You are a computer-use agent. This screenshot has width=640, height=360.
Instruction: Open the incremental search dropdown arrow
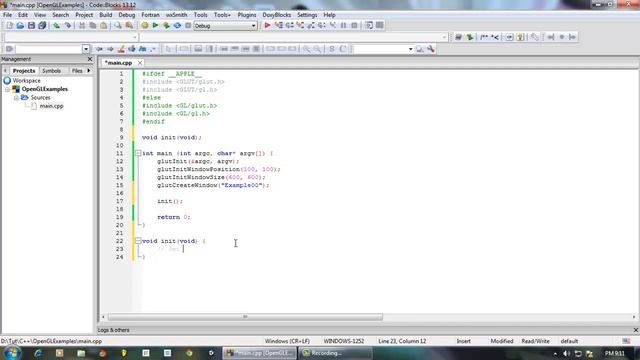410,49
